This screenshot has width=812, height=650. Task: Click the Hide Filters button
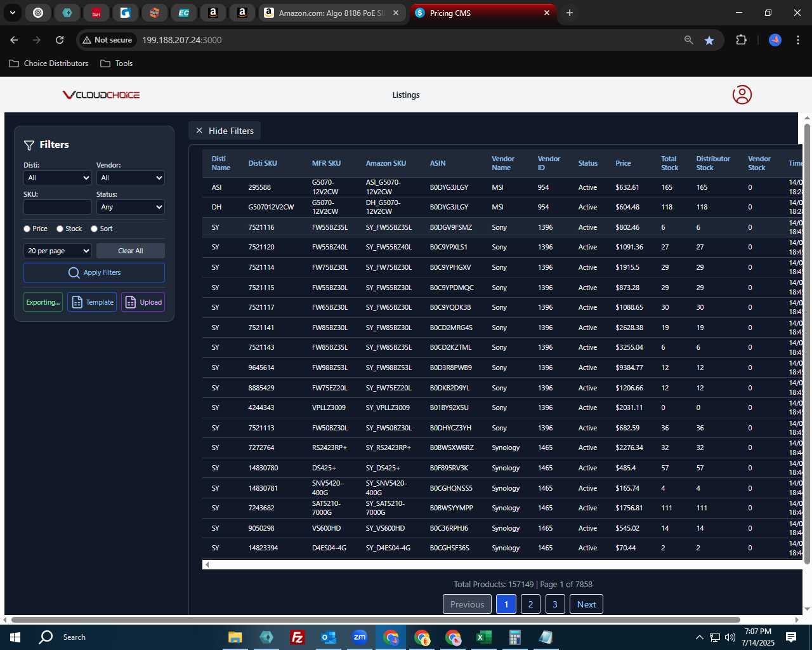pyautogui.click(x=225, y=131)
